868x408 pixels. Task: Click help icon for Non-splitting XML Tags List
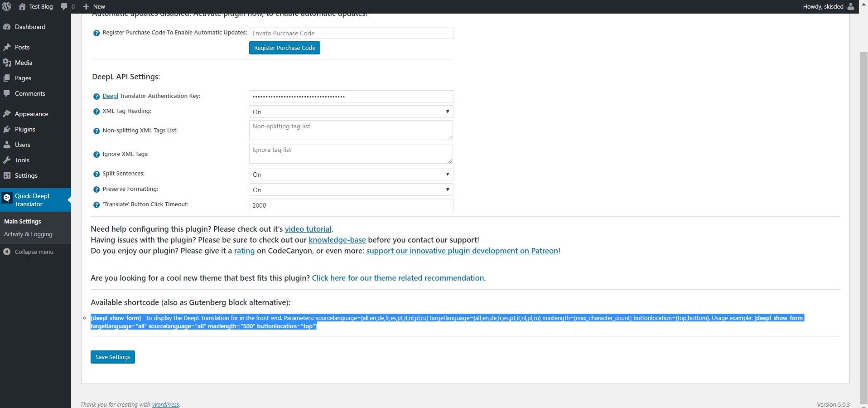tap(96, 131)
